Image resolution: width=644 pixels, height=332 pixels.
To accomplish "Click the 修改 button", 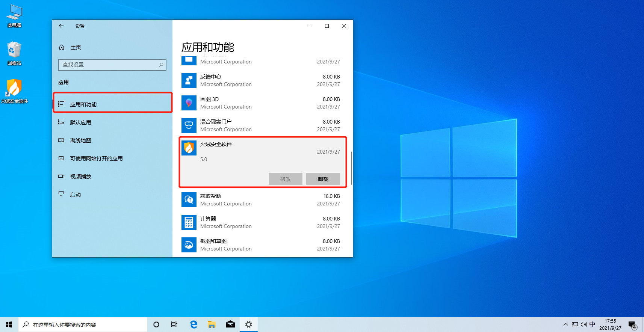I will point(286,179).
